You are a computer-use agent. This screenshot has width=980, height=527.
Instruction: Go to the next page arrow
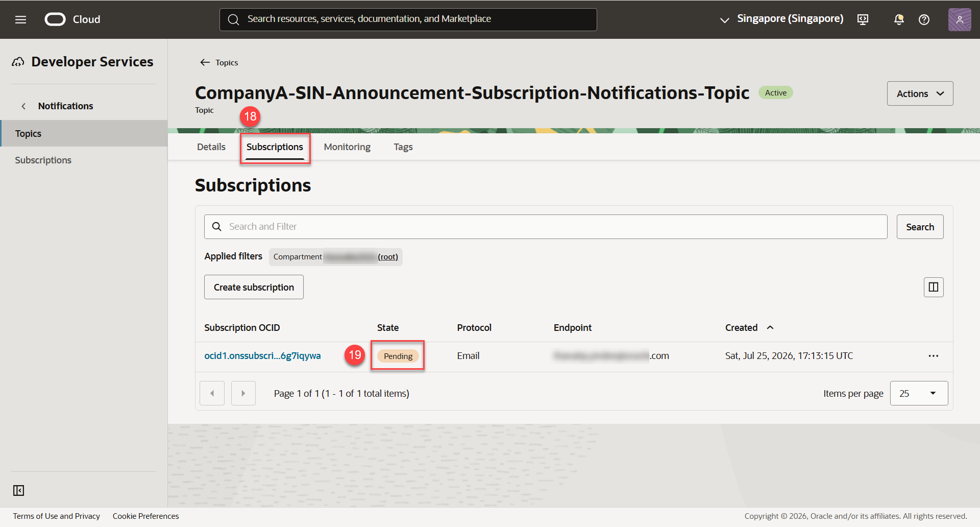click(243, 393)
